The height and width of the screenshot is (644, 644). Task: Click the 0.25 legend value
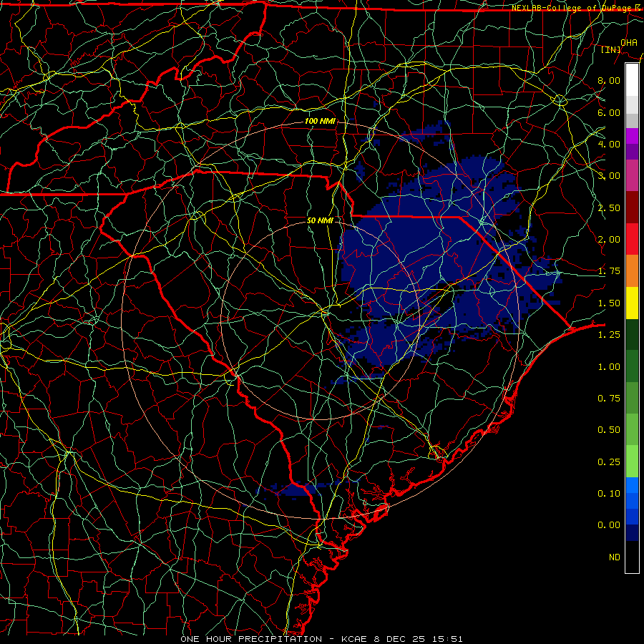[x=609, y=462]
